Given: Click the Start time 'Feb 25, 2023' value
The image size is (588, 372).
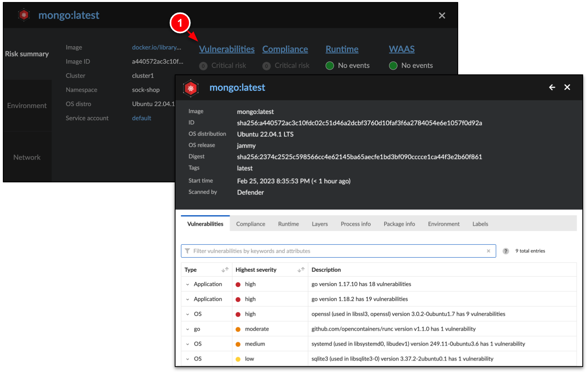Looking at the screenshot, I should coord(294,181).
